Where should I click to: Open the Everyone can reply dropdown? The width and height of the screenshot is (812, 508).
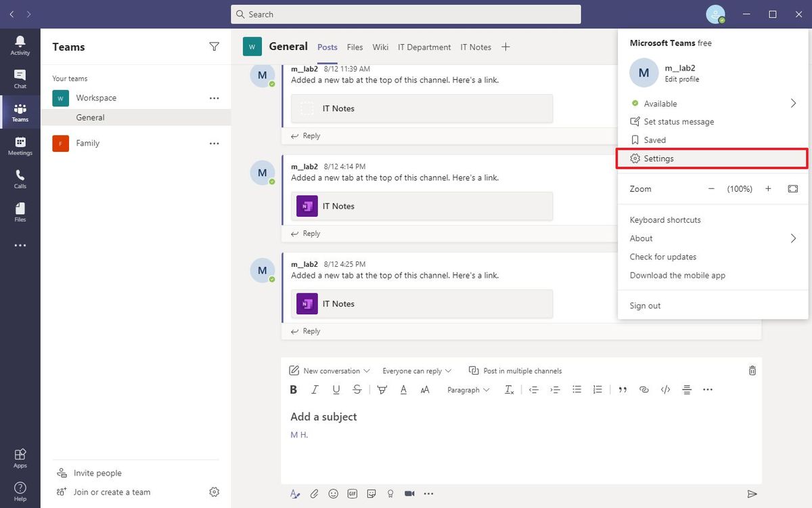pyautogui.click(x=416, y=371)
